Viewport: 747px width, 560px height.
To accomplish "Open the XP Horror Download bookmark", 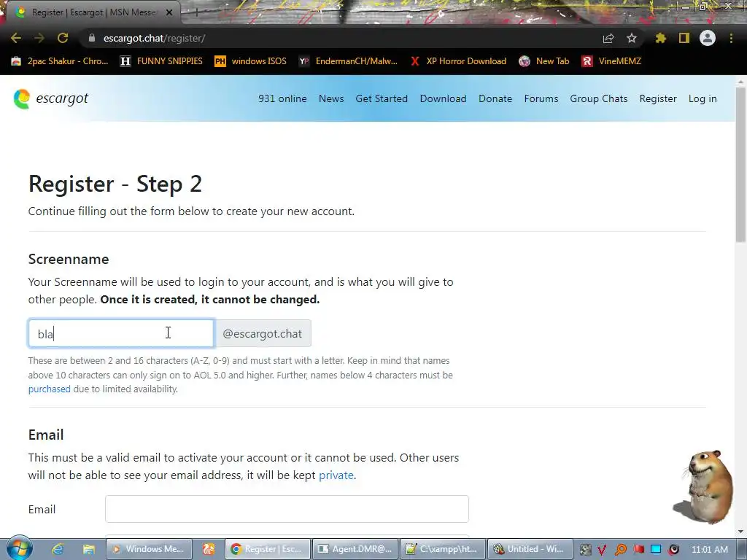I will pyautogui.click(x=458, y=61).
